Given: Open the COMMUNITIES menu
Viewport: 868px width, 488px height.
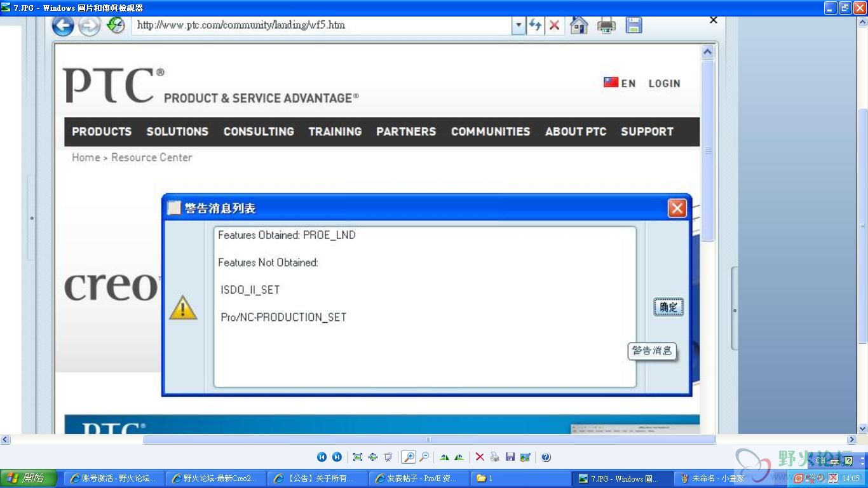Looking at the screenshot, I should (x=491, y=132).
